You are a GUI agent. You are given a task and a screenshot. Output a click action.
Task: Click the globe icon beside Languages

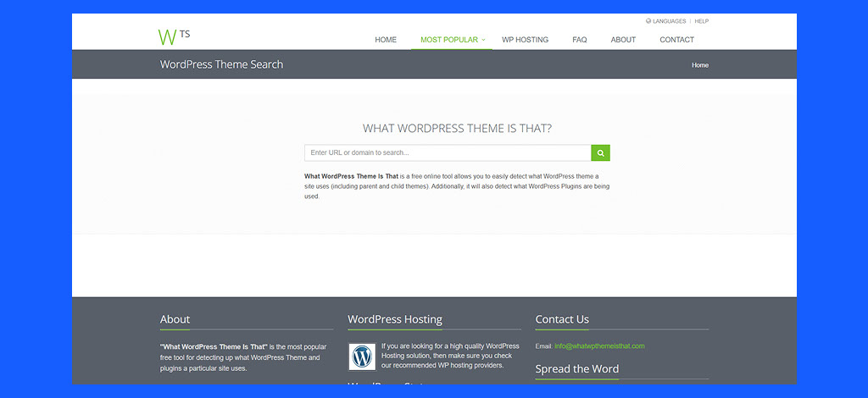pos(648,21)
